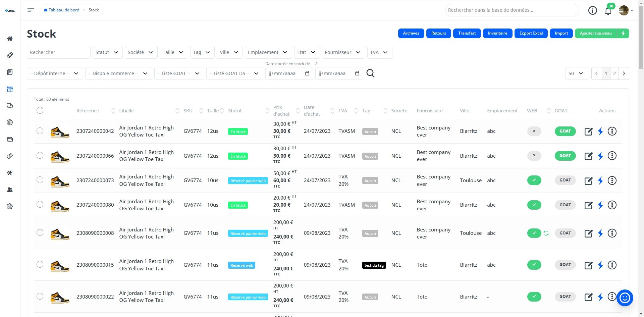Click the sync icon for item 2308090000008

pos(546,233)
